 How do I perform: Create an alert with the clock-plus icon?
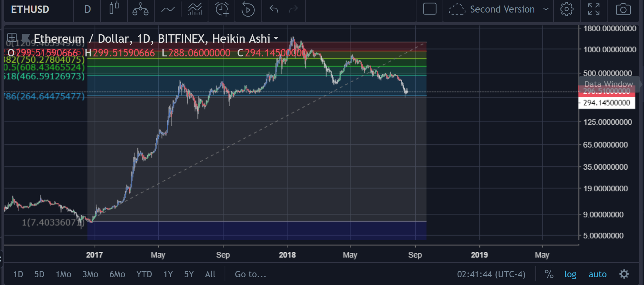point(222,9)
